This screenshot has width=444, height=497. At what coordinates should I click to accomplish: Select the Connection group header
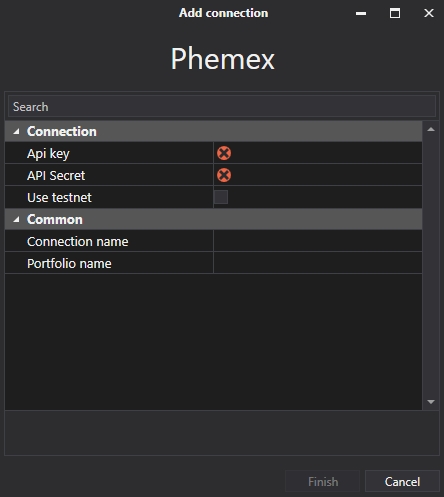coord(214,131)
